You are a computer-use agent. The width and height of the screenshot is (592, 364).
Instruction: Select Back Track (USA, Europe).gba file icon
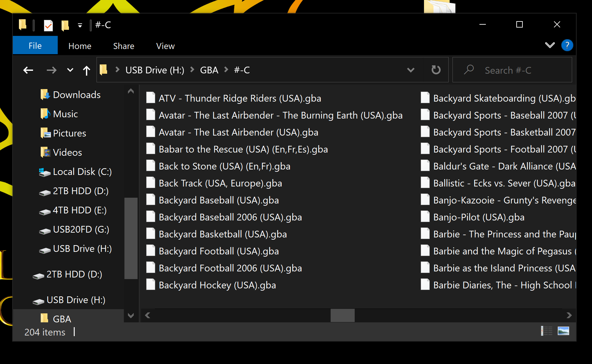coord(151,182)
